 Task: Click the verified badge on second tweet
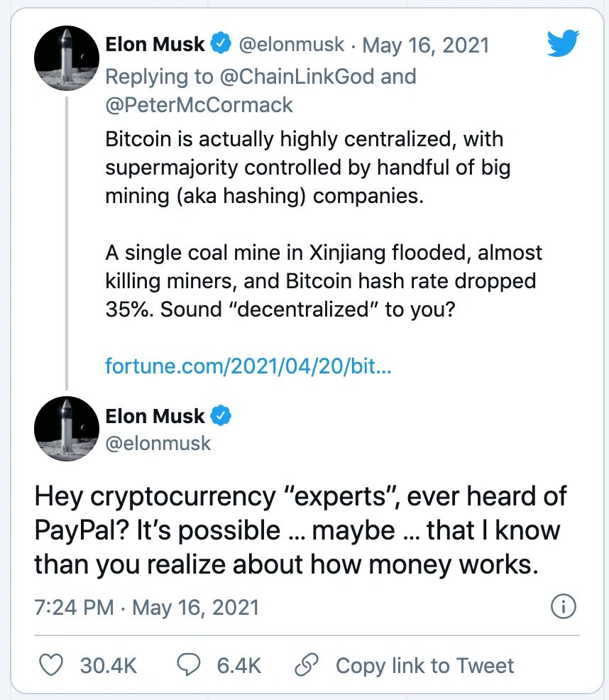coord(221,416)
